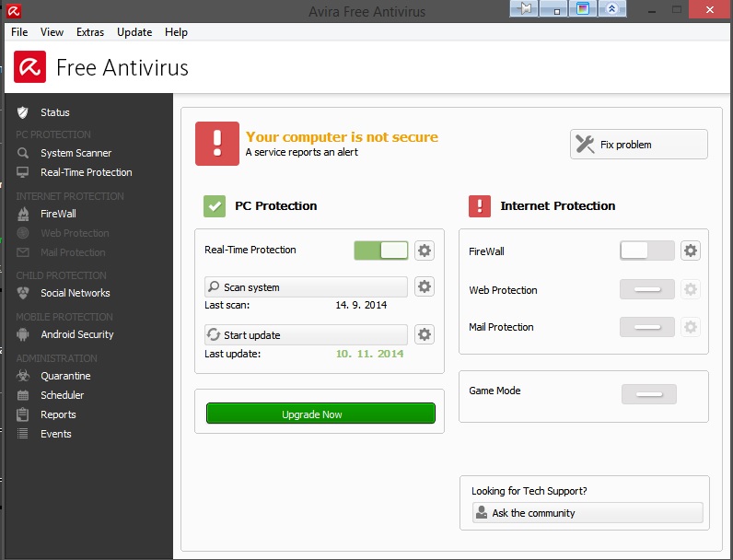Click the Web Protection globe icon in the sidebar
This screenshot has width=733, height=560.
pyautogui.click(x=22, y=233)
